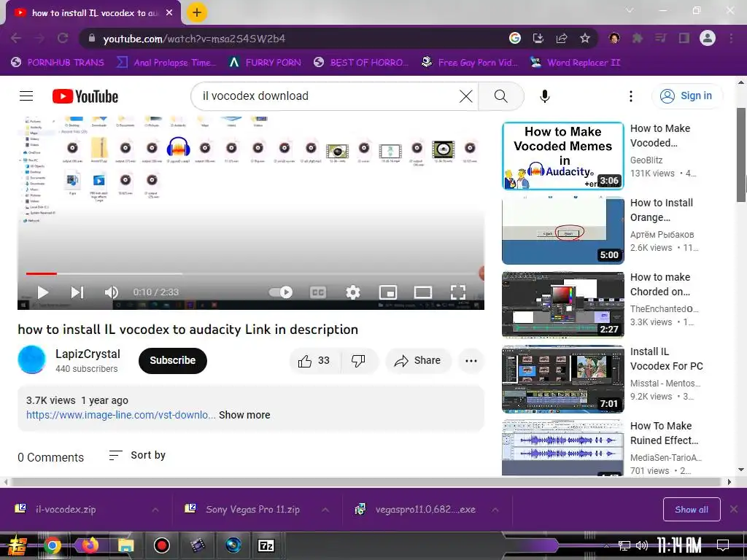Dislike the video
Image resolution: width=747 pixels, height=560 pixels.
358,360
